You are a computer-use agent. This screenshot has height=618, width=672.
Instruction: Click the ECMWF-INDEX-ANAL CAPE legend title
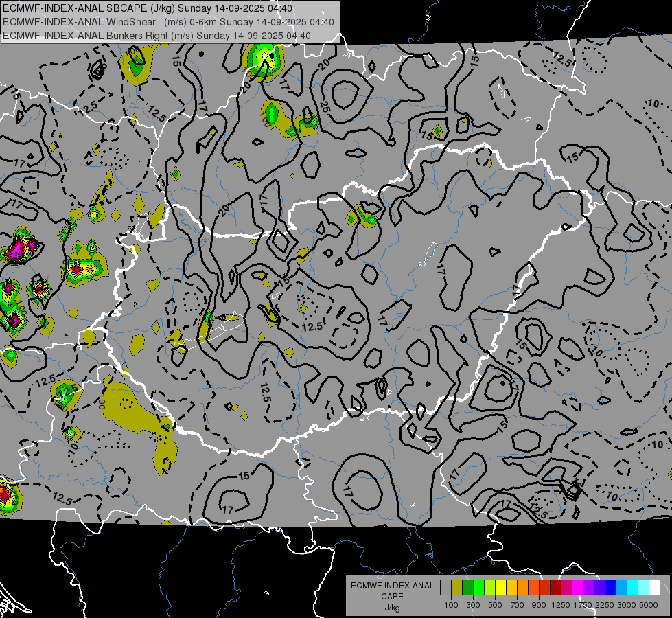[x=392, y=591]
